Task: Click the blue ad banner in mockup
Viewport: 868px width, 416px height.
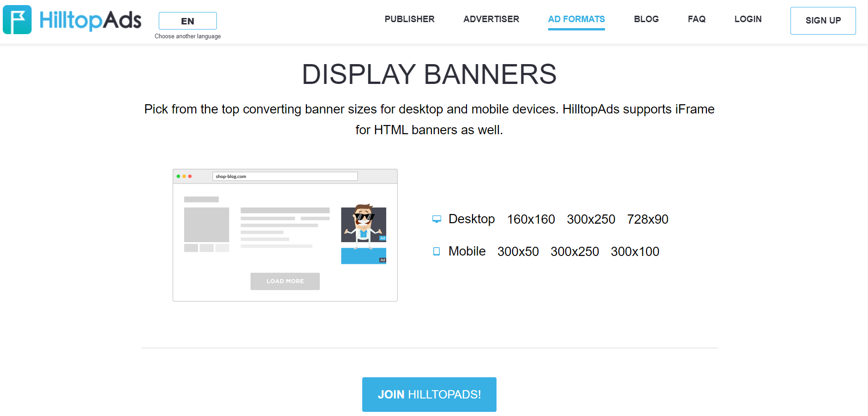Action: coord(364,256)
